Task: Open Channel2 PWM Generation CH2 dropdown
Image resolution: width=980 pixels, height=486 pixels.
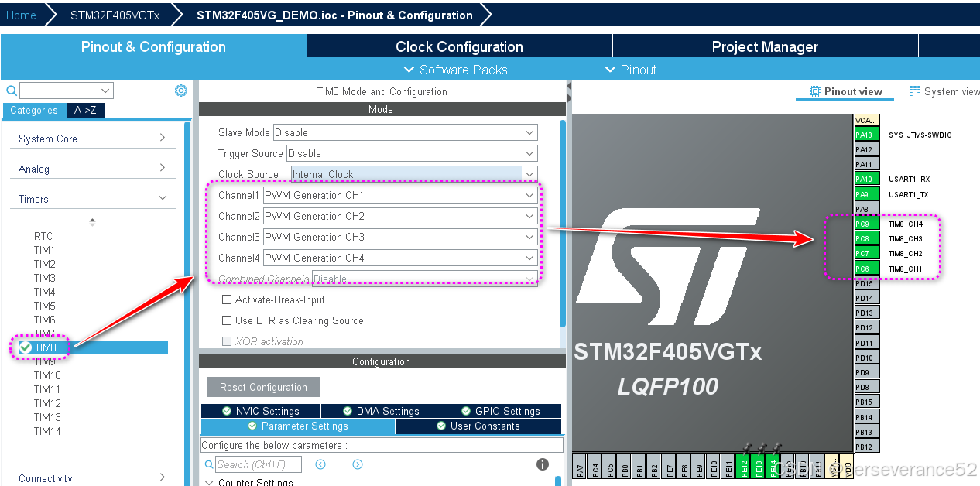Action: tap(400, 216)
